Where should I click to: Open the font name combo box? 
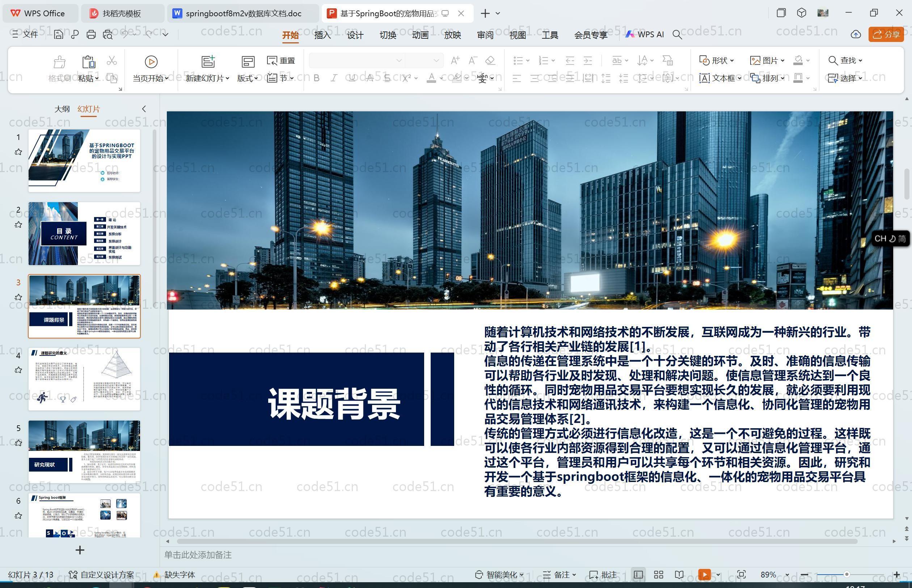tap(356, 60)
